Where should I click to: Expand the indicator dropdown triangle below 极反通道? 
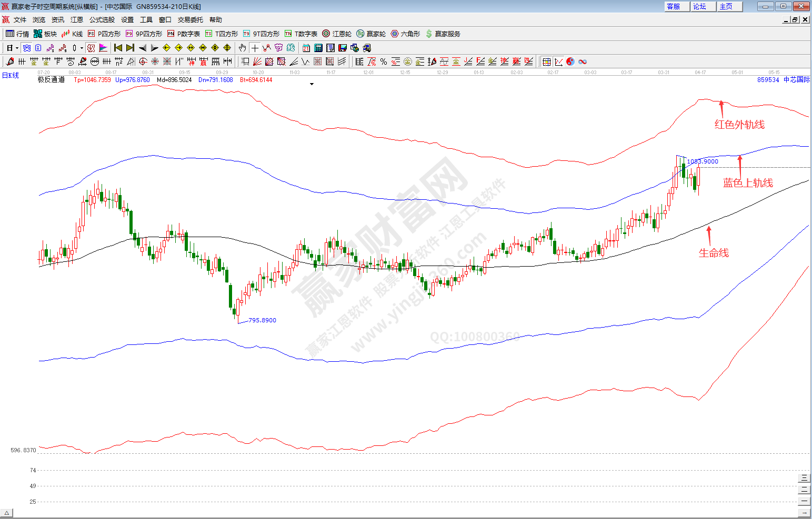click(312, 84)
